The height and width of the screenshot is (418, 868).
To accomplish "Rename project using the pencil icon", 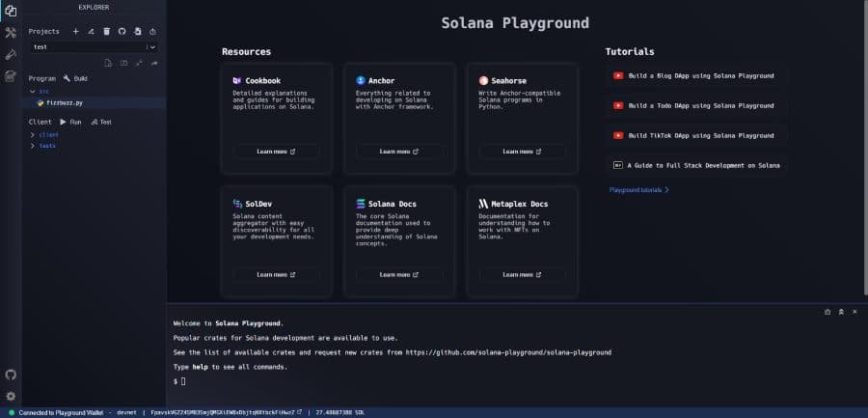I will (x=92, y=32).
